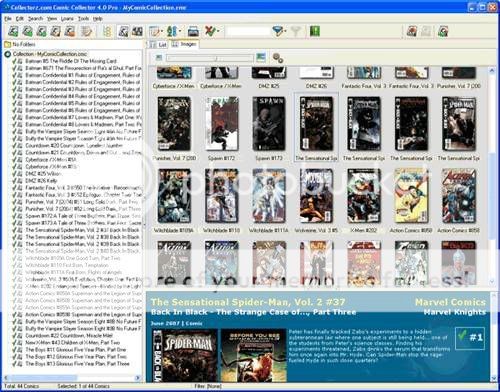500x392 pixels.
Task: Click the red X and green check toolbar icon
Action: tap(210, 31)
